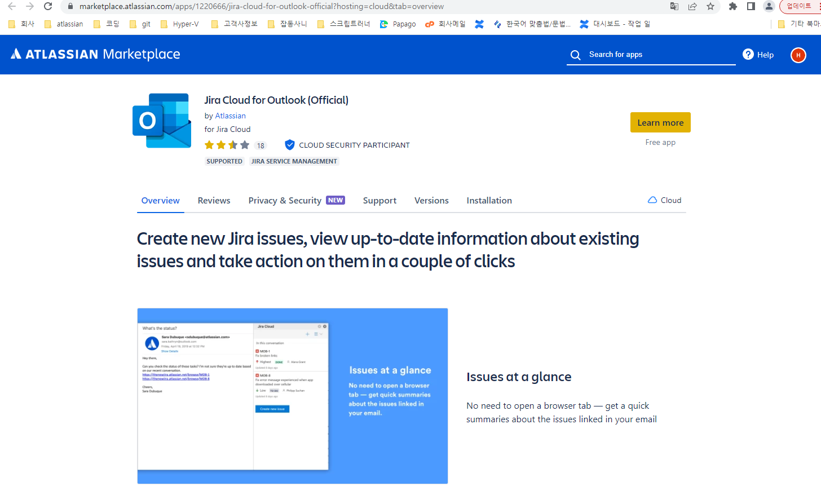
Task: Click the JIRA SERVICE MANAGEMENT tag
Action: click(x=294, y=161)
